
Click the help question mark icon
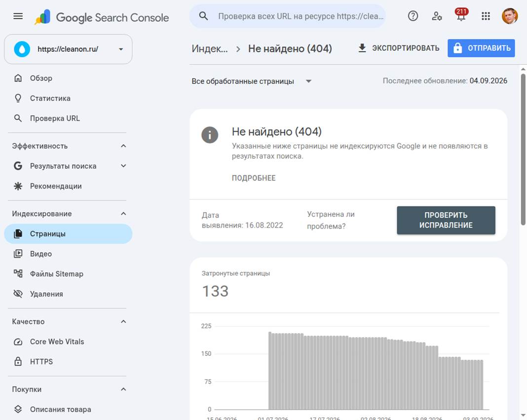[x=413, y=16]
